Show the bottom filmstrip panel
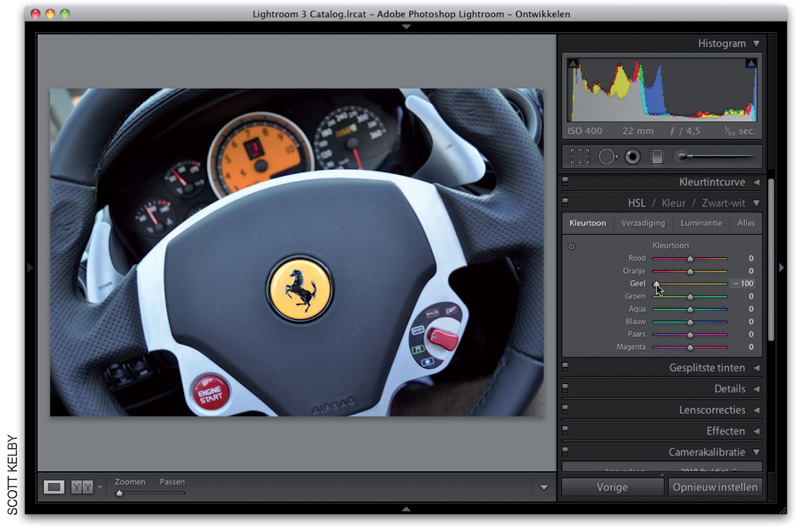Image resolution: width=800 pixels, height=529 pixels. pyautogui.click(x=406, y=509)
